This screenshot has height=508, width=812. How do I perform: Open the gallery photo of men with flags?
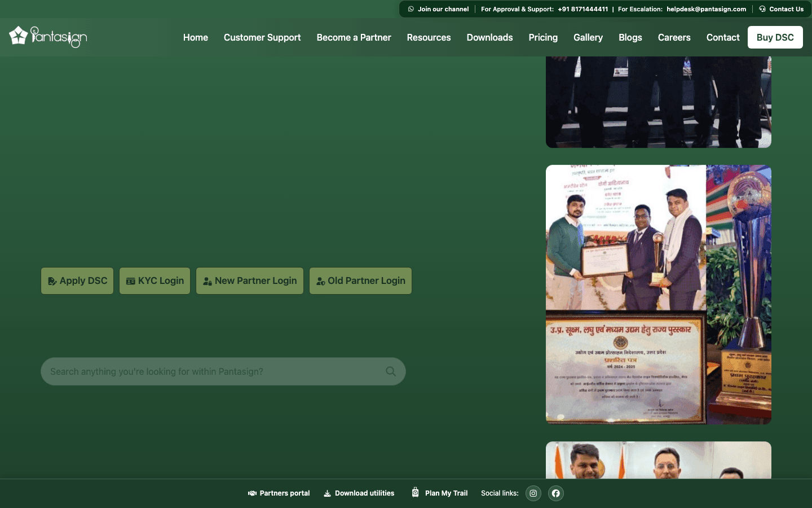[x=659, y=460]
